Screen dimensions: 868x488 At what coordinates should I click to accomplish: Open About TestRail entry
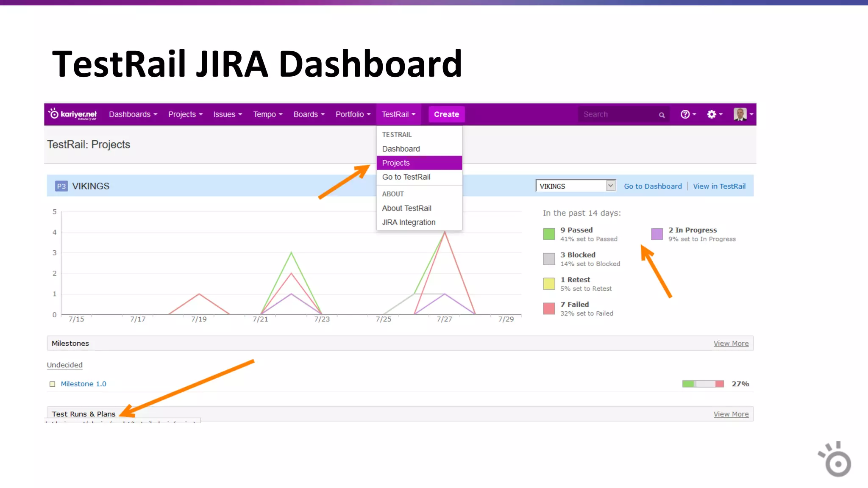coord(419,208)
